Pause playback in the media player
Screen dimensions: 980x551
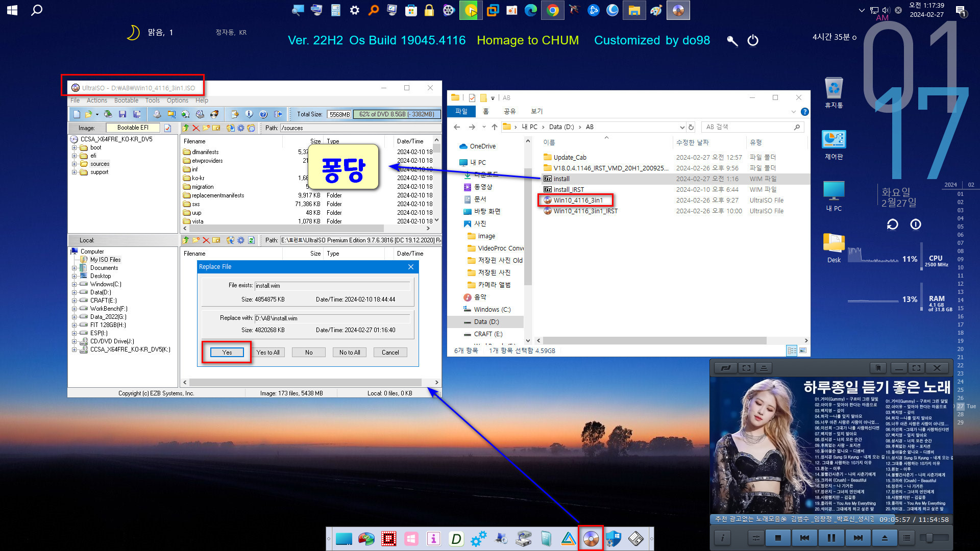(831, 538)
